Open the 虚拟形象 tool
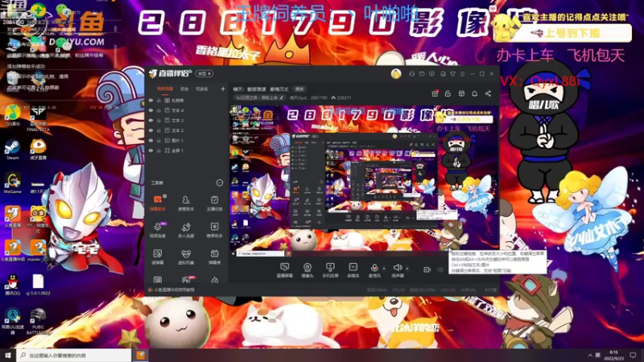The width and height of the screenshot is (644, 362). click(186, 257)
